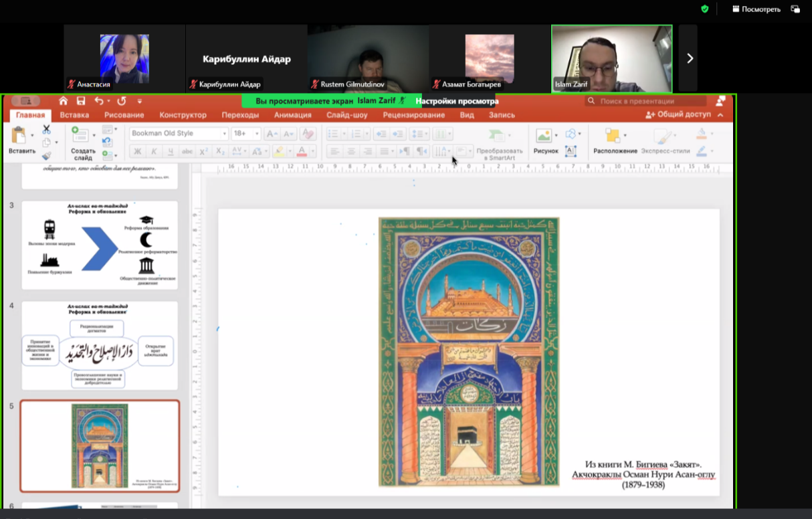
Task: Click the Посмотреть (View) button in Zoom
Action: (x=756, y=9)
